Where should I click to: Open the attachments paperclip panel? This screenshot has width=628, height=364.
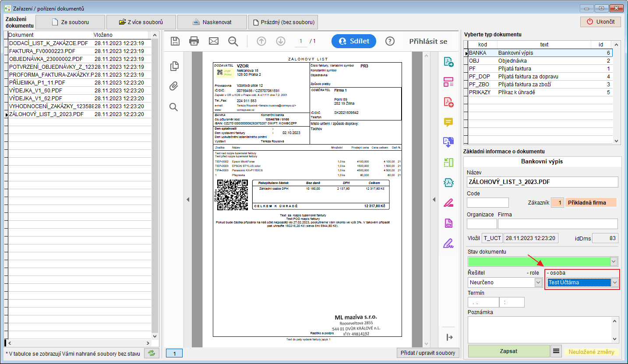pos(174,86)
